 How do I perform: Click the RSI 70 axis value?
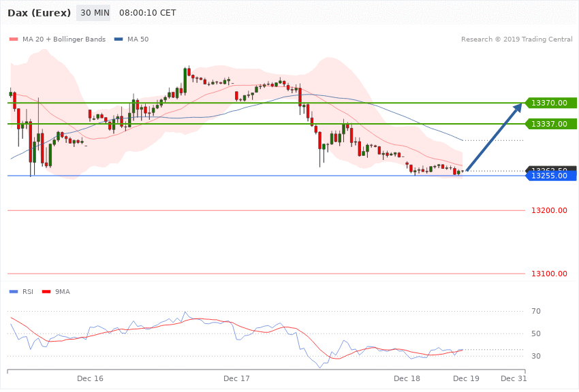pos(536,311)
